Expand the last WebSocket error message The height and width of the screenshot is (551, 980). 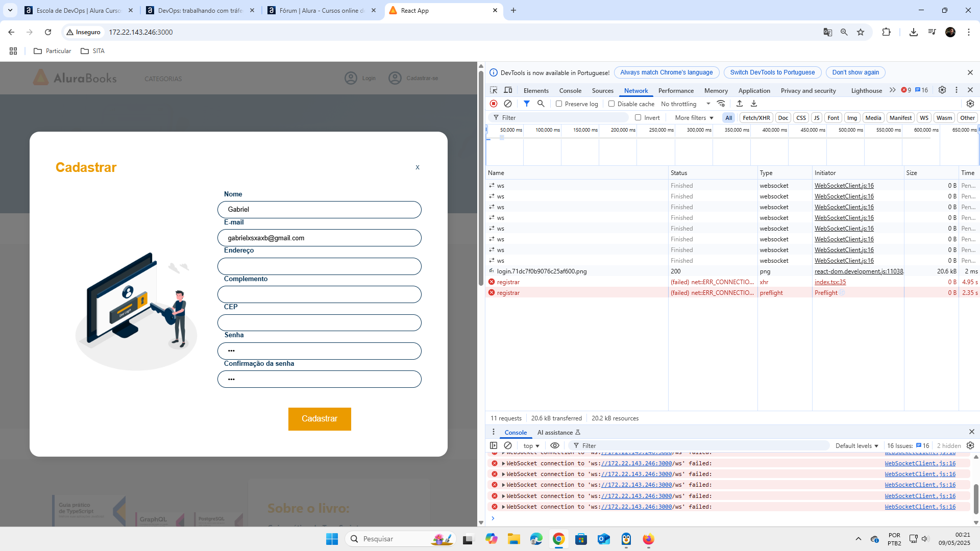(503, 507)
